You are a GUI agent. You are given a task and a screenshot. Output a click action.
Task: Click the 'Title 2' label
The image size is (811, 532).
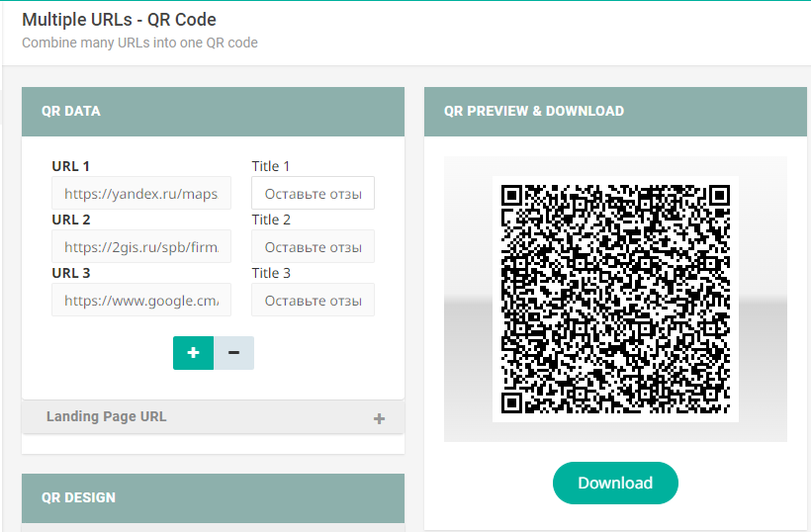(x=271, y=220)
